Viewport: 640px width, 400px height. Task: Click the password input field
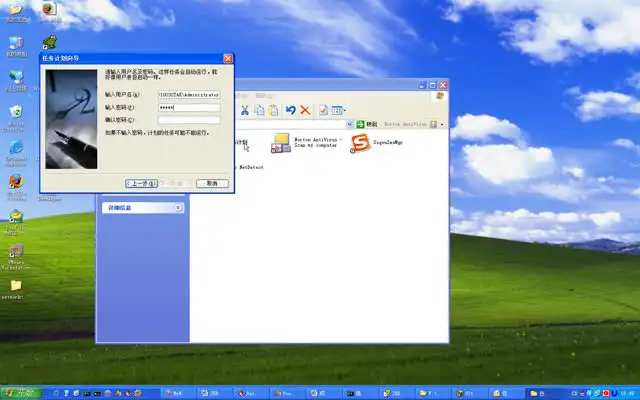pos(188,107)
